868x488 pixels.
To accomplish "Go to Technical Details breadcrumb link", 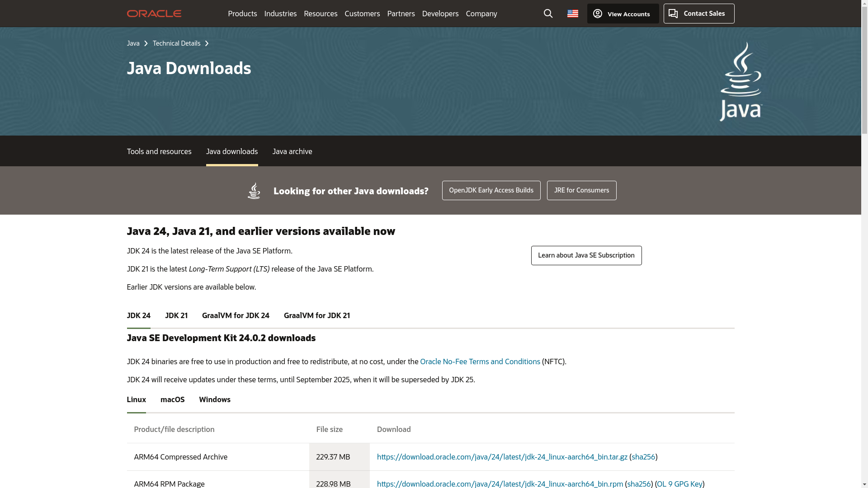I will point(176,43).
